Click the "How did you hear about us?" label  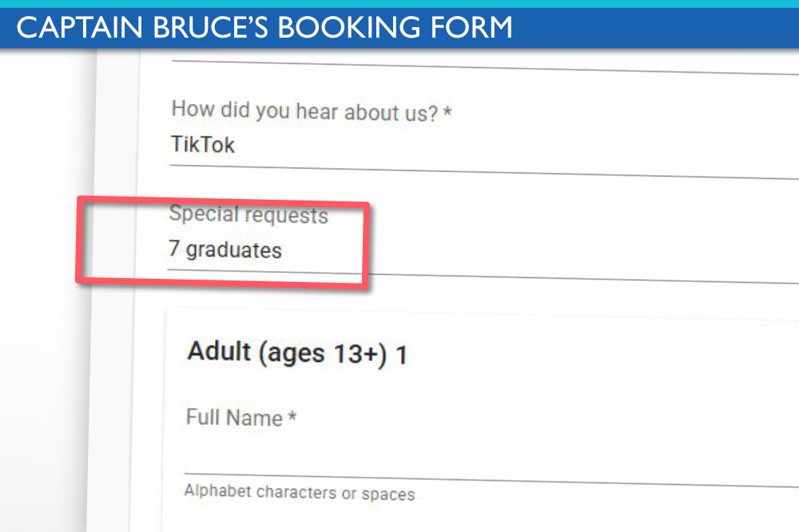click(304, 110)
